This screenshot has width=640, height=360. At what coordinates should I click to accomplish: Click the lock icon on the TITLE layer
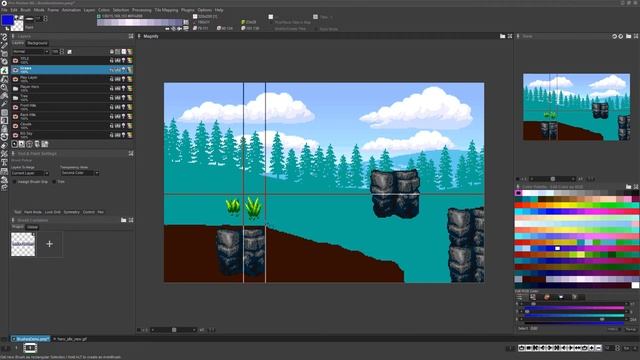(111, 60)
